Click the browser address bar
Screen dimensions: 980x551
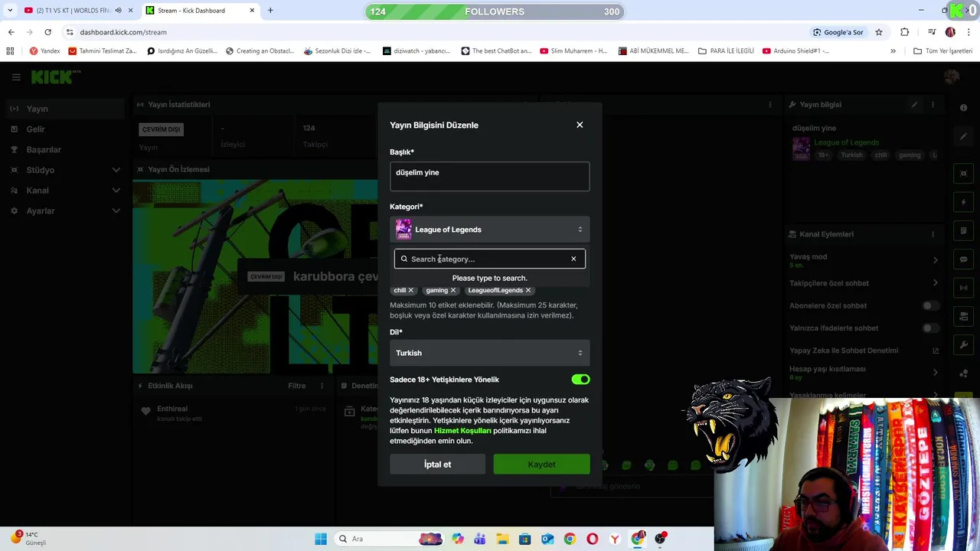(x=436, y=32)
